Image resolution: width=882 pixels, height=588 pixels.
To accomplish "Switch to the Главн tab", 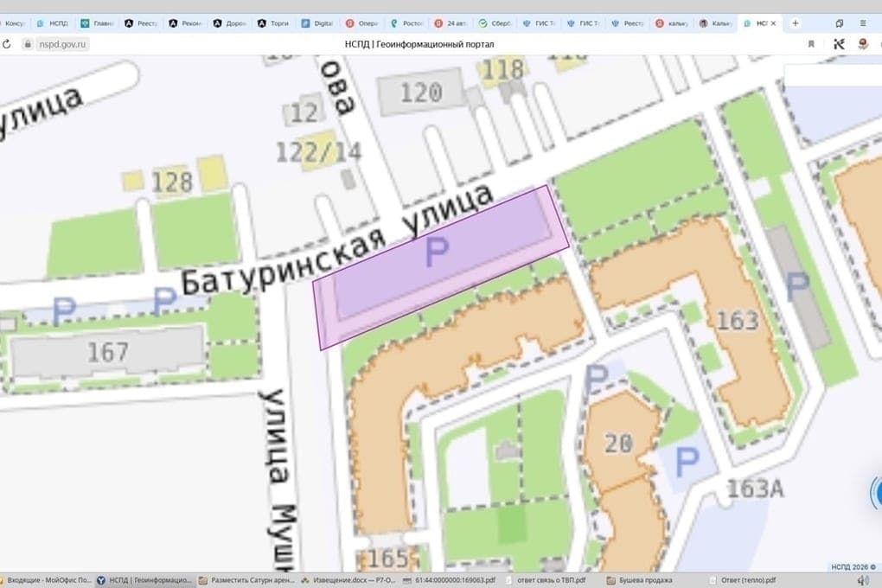I will pyautogui.click(x=97, y=23).
